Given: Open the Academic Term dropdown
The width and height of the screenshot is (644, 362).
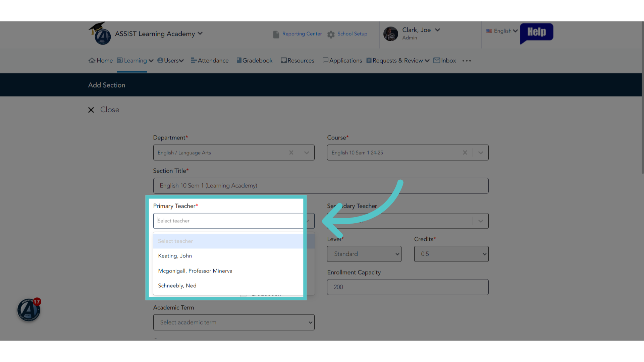Looking at the screenshot, I should (234, 322).
